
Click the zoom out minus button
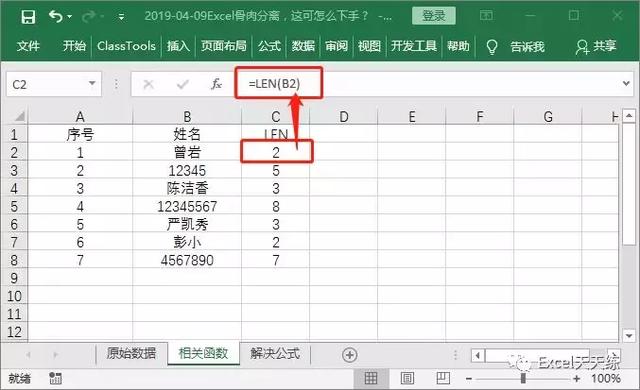(x=469, y=379)
